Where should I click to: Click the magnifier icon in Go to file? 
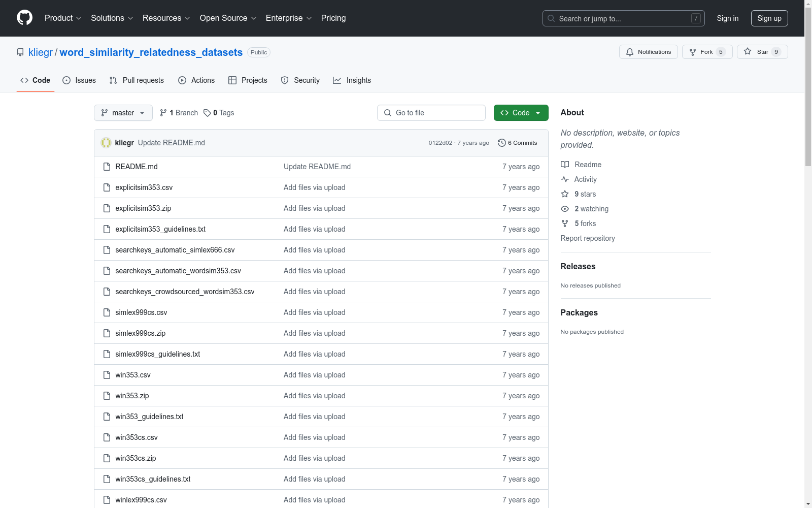pyautogui.click(x=388, y=113)
